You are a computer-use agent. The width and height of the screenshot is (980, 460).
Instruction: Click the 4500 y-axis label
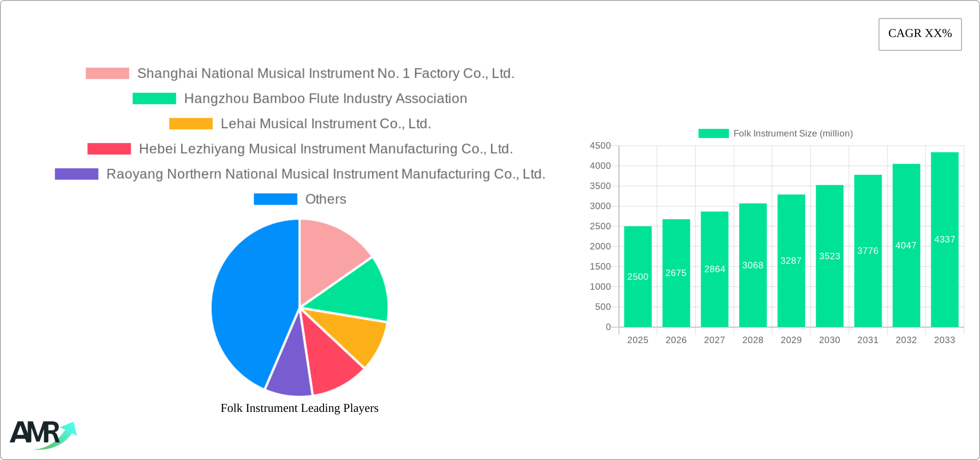600,146
